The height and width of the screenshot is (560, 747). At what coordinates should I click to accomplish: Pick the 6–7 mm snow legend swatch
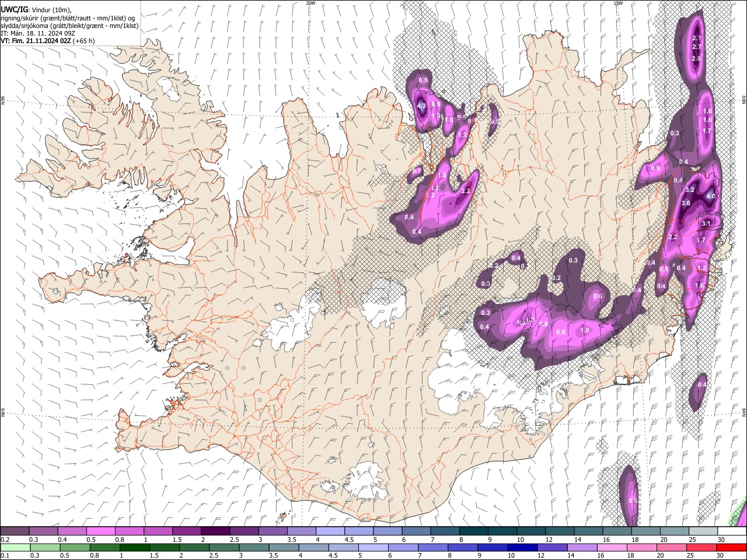coord(416,531)
